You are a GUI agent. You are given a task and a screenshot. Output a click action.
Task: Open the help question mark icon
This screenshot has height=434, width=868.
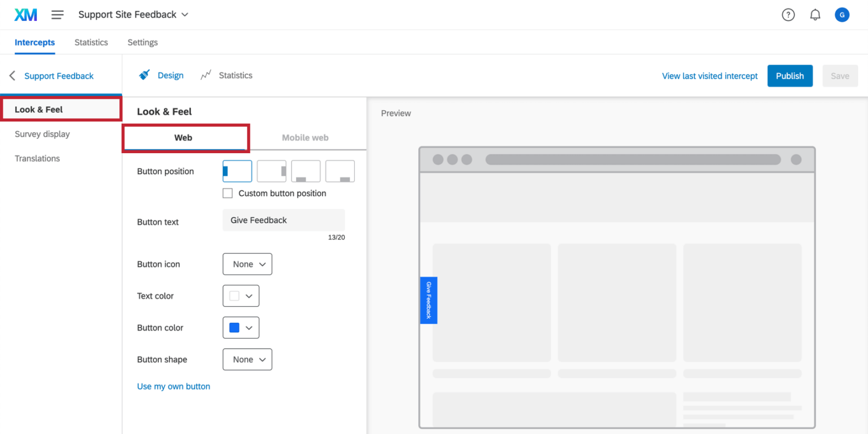[788, 15]
